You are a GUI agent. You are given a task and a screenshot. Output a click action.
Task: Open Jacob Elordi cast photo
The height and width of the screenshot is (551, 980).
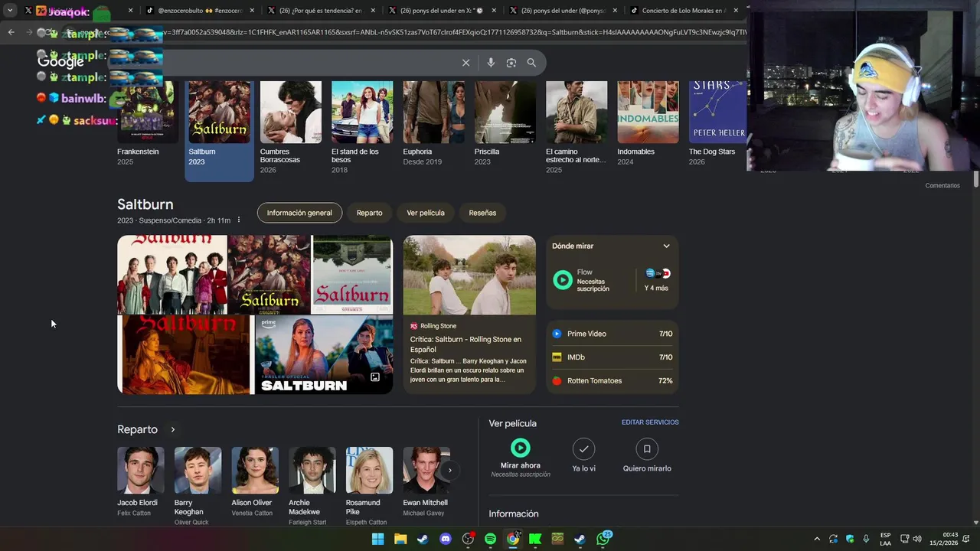click(x=141, y=471)
